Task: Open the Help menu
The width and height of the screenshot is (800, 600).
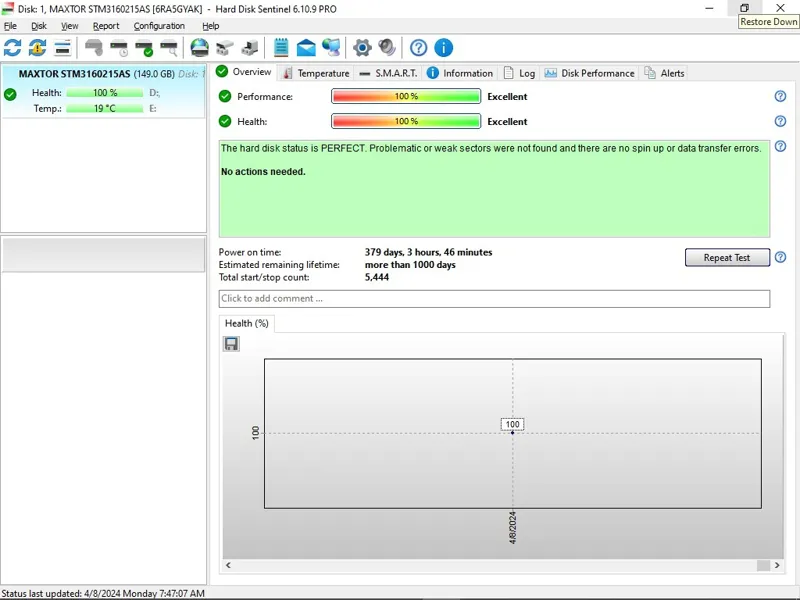Action: 211,26
